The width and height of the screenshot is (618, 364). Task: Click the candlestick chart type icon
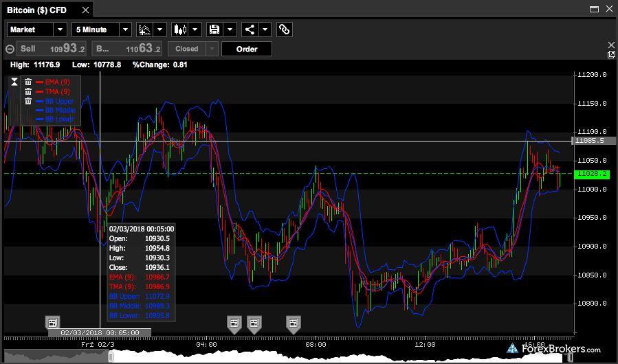click(x=179, y=30)
